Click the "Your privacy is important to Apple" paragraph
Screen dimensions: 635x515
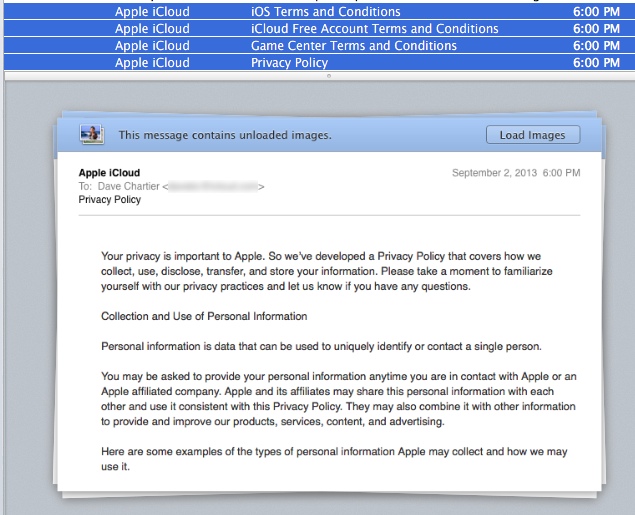tap(327, 271)
